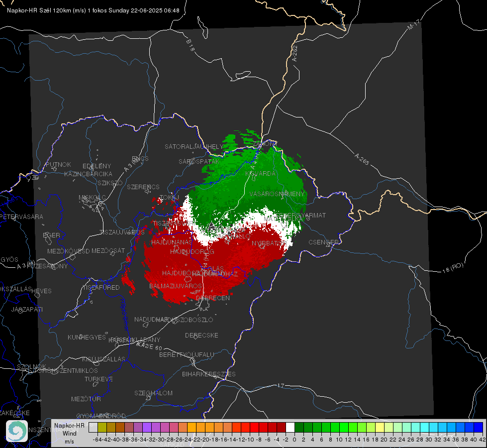The image size is (487, 448).
Task: Click the TISZAÚJVÁROS town label
Action: point(122,232)
